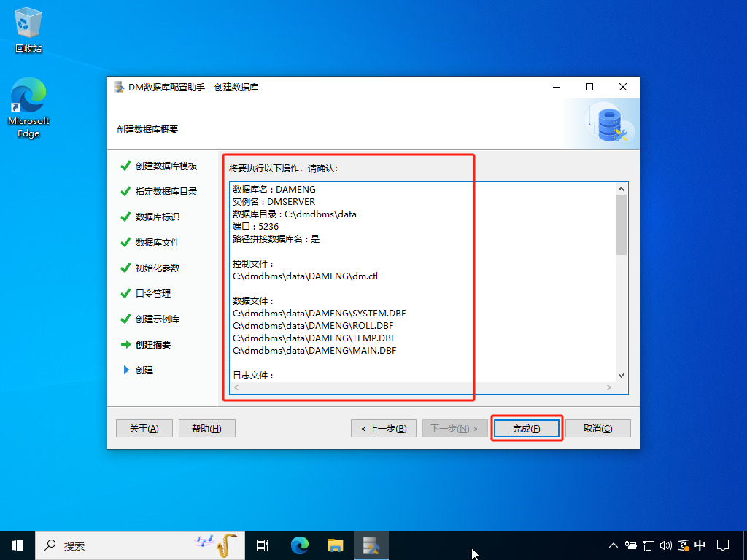Click the taskbar 搜索 search box
Viewport: 747px width, 560px height.
click(x=140, y=545)
